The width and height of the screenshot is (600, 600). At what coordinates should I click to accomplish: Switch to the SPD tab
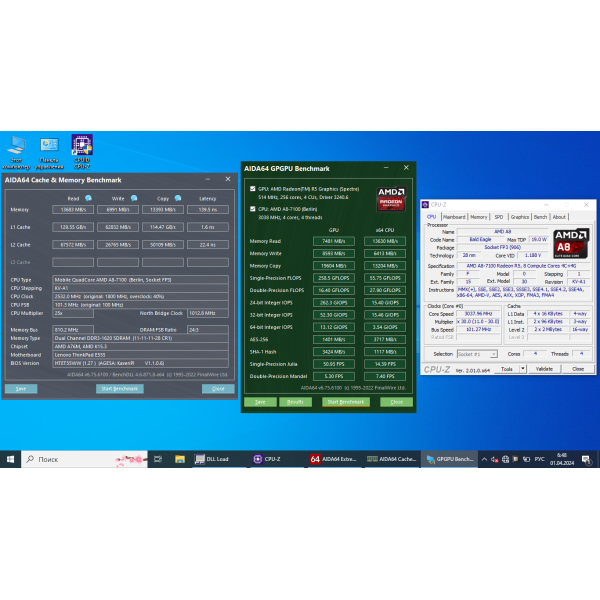point(499,217)
